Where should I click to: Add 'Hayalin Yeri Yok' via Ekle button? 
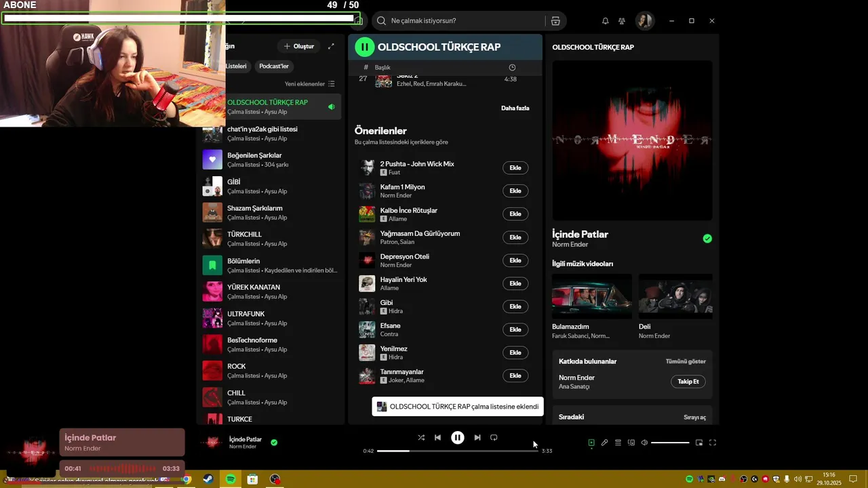515,283
